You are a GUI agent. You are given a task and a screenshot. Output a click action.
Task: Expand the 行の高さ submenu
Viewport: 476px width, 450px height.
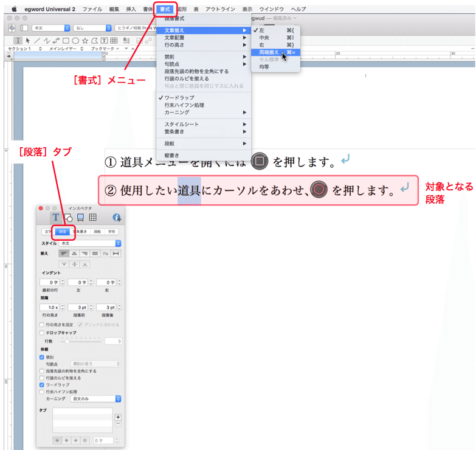click(204, 45)
